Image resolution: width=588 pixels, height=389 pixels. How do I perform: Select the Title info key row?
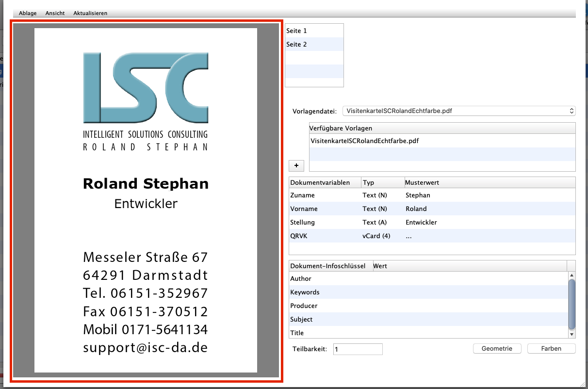click(428, 332)
